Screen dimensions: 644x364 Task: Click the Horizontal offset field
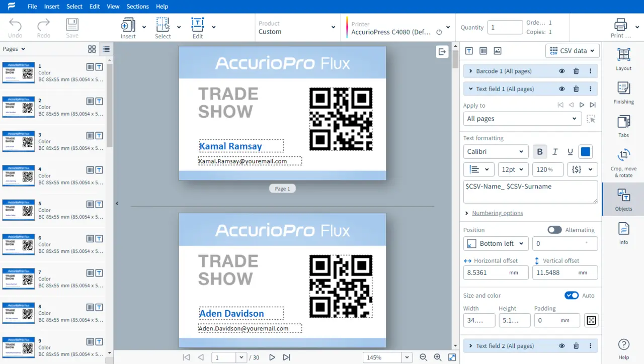(496, 272)
